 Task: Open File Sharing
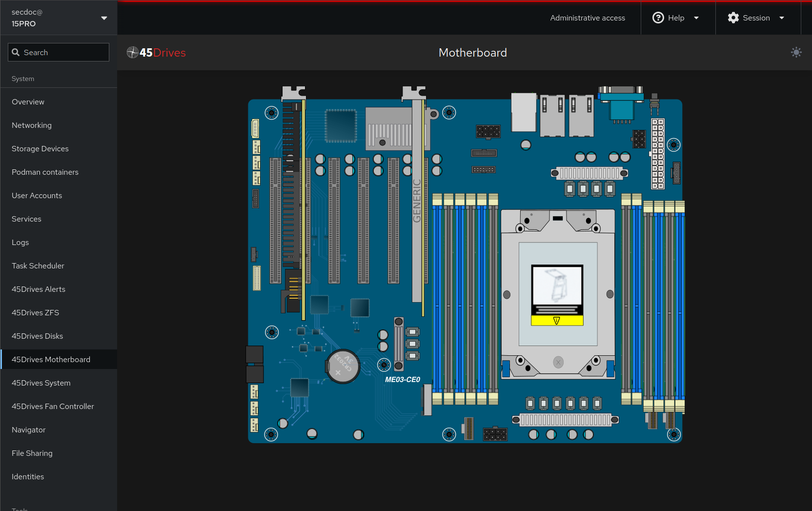point(59,453)
